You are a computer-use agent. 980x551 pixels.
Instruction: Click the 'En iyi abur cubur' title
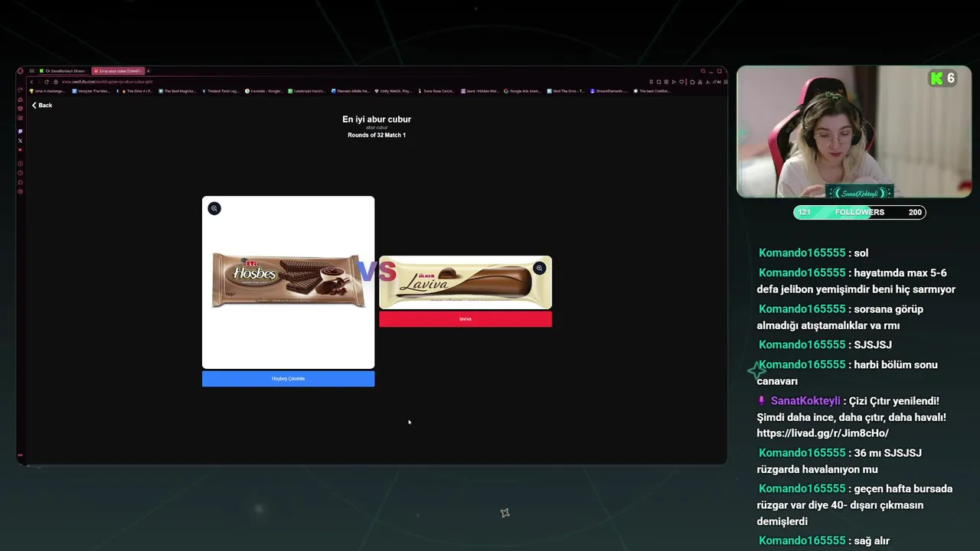377,119
